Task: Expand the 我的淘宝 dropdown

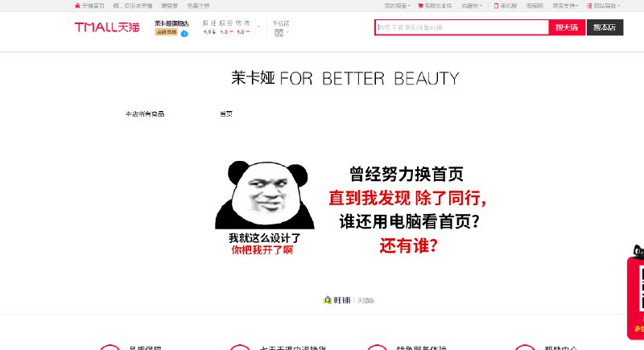Action: (397, 6)
